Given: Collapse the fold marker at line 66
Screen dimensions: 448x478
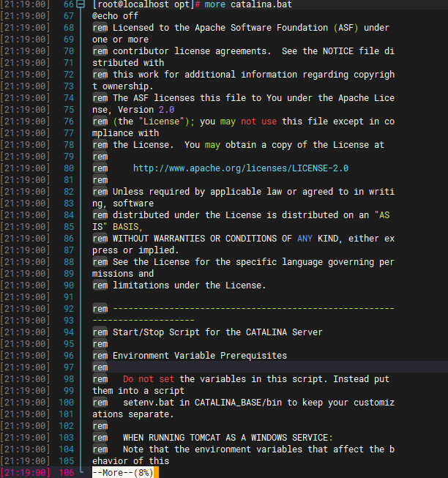Looking at the screenshot, I should pyautogui.click(x=80, y=4).
